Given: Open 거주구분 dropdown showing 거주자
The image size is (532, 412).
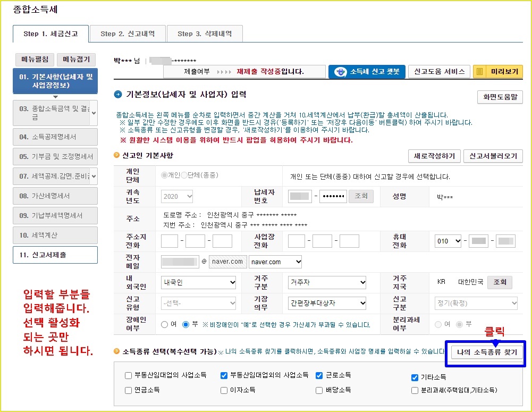Looking at the screenshot, I should 327,282.
